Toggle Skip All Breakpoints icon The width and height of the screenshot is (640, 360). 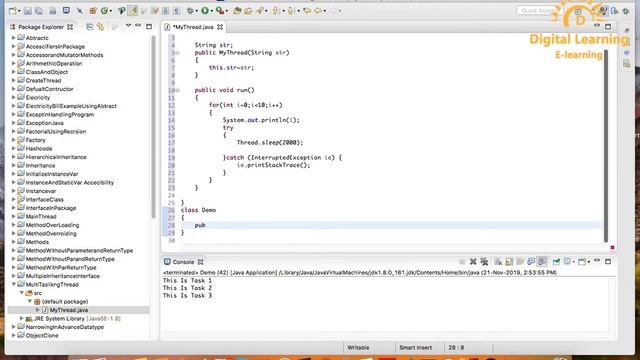[x=80, y=11]
